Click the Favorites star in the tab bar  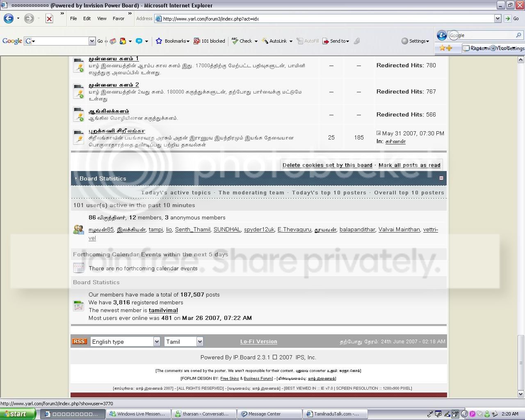[x=442, y=48]
